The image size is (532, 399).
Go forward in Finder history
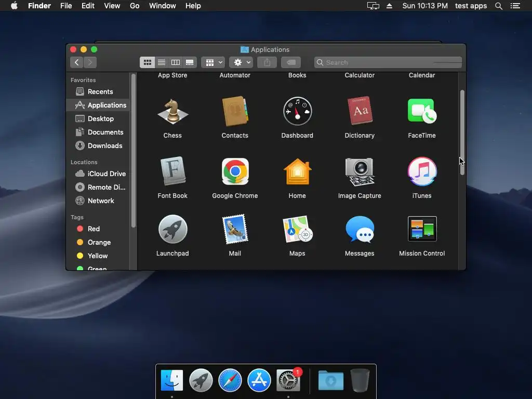click(90, 62)
